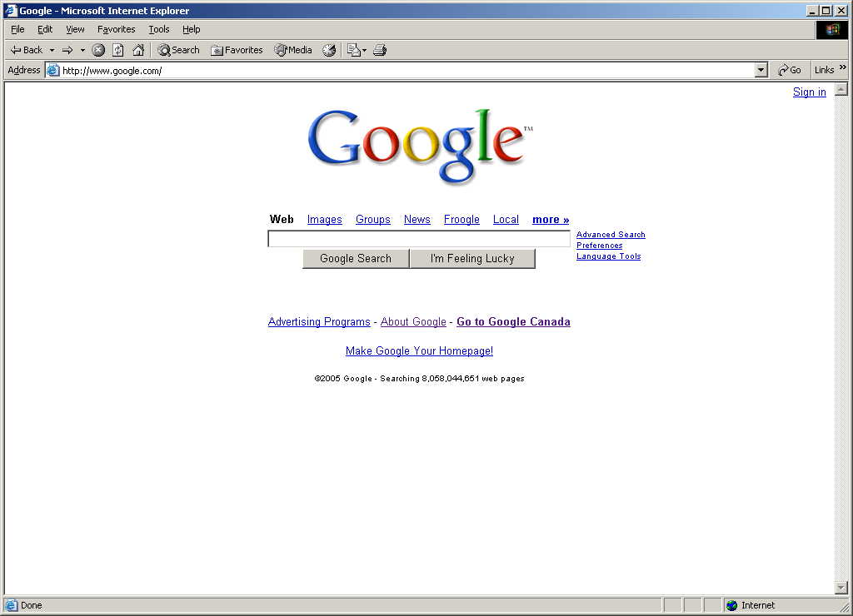The width and height of the screenshot is (853, 616).
Task: Click the I'm Feeling Lucky button
Action: point(472,259)
